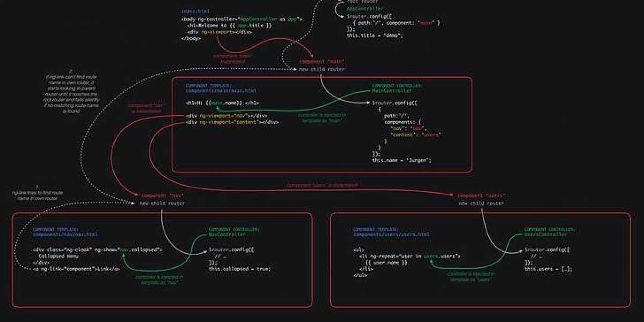644x322 pixels.
Task: Select the AppController label at top
Action: (365, 9)
